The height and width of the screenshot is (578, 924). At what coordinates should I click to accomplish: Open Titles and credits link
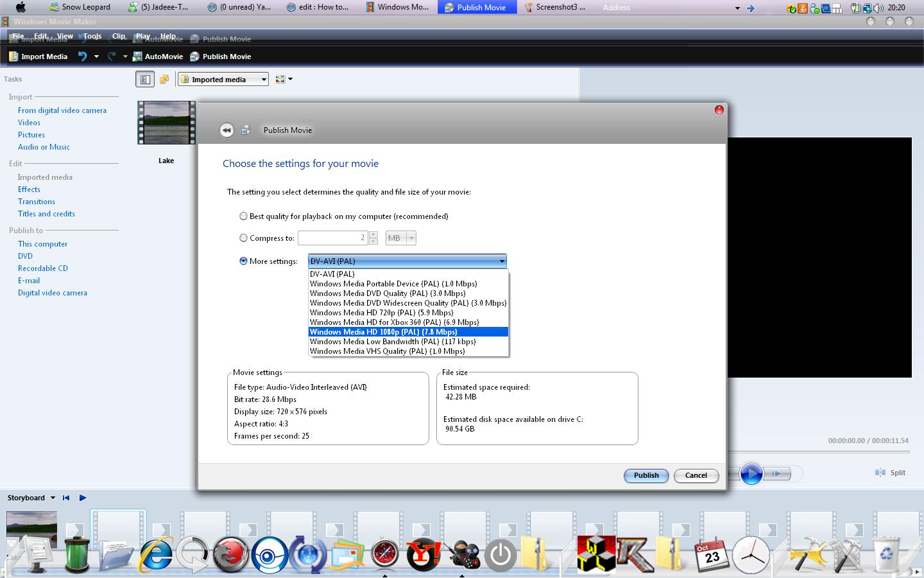click(46, 214)
